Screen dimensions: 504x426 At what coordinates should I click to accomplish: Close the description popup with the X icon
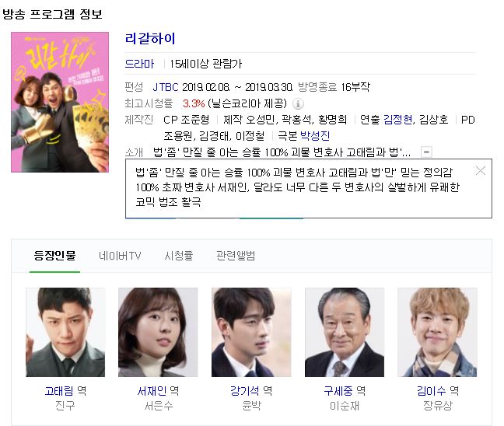tap(481, 170)
